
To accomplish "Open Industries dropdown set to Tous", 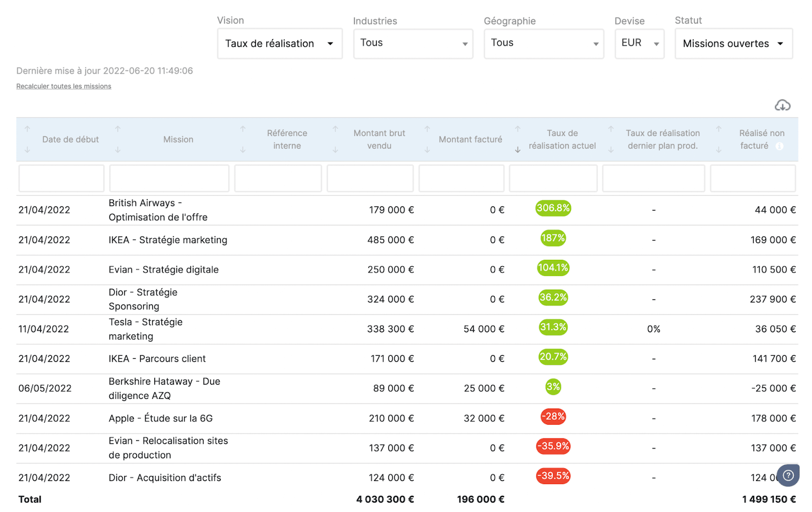I will [413, 44].
